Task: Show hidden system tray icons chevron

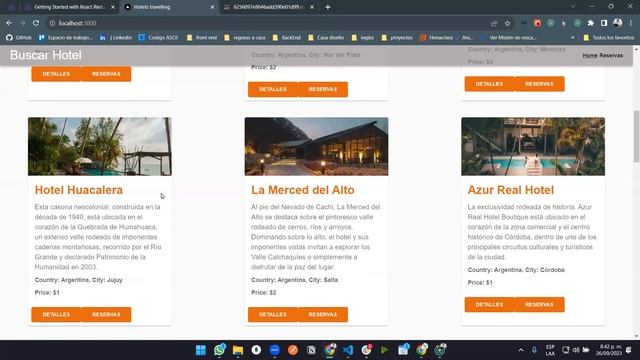Action: [x=521, y=350]
